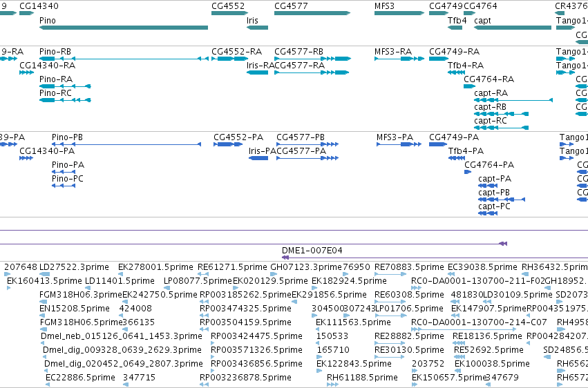588x388 pixels.
Task: Select the CG4764-PA protein label
Action: click(489, 165)
